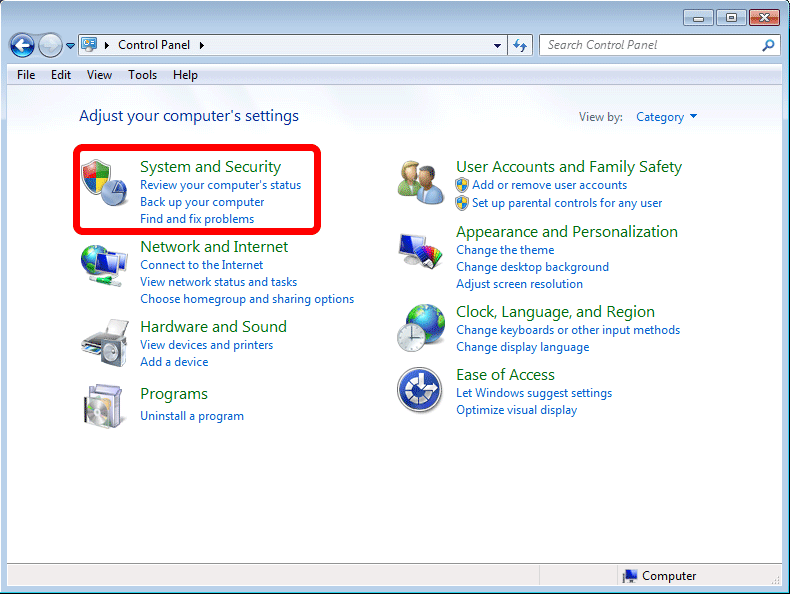This screenshot has height=594, width=790.
Task: Open System and Security category
Action: pyautogui.click(x=211, y=167)
